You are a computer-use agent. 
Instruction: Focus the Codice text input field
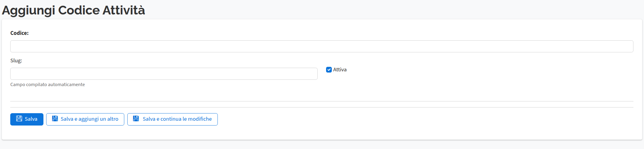tap(322, 46)
